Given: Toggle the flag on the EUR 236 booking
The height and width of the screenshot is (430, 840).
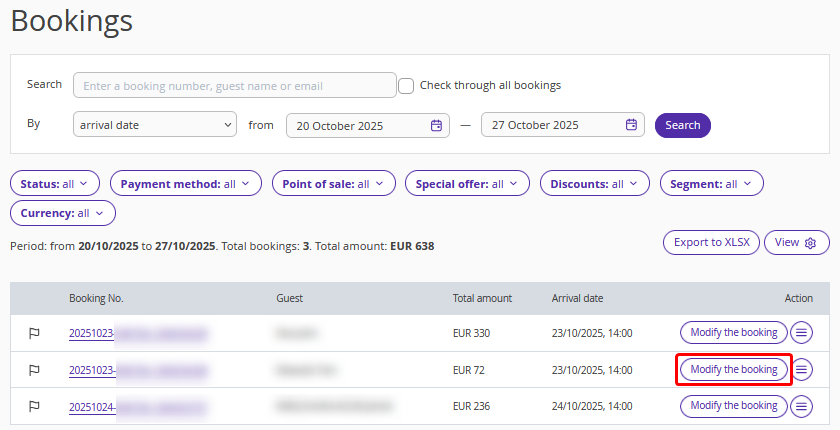Looking at the screenshot, I should click(34, 406).
